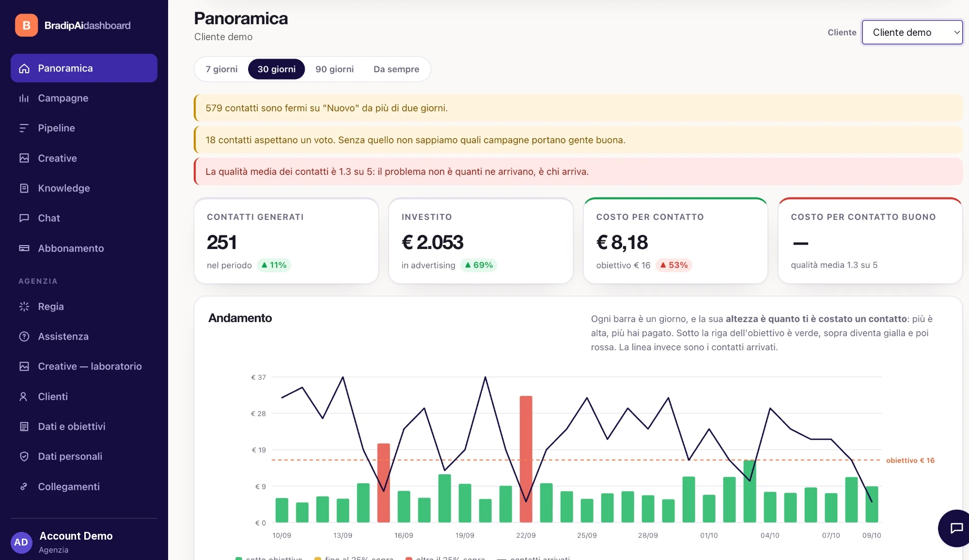969x560 pixels.
Task: Select the 30 giorni period
Action: tap(276, 69)
